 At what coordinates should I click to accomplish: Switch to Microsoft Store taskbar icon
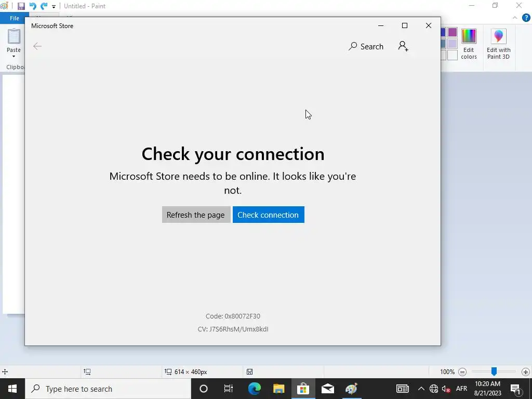[x=303, y=389]
